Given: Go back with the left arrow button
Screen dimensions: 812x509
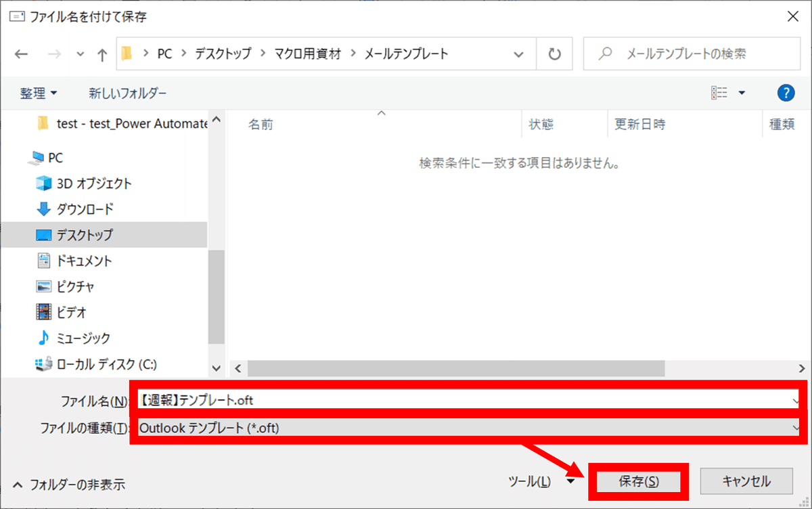Looking at the screenshot, I should coord(21,54).
